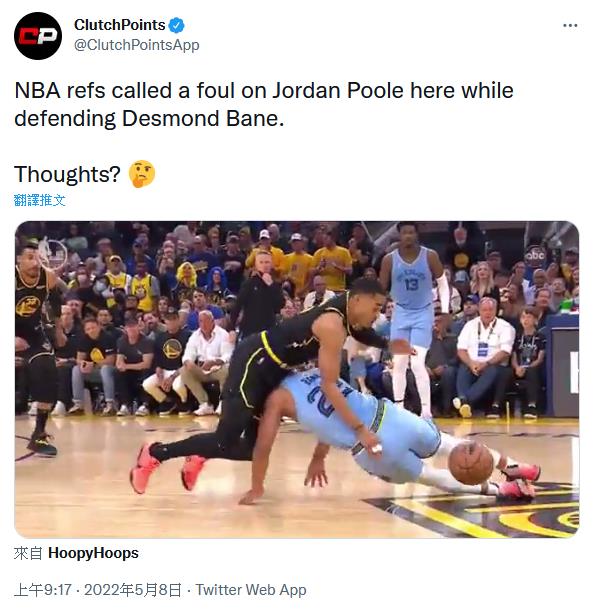
Task: Click the 上午9:17 timestamp link
Action: [43, 590]
